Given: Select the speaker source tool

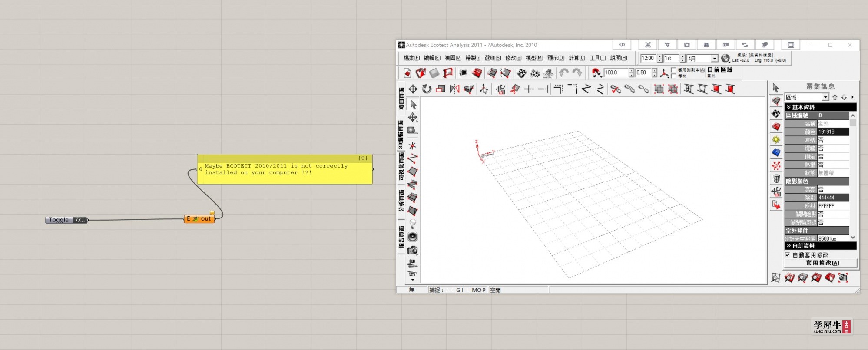Looking at the screenshot, I should (x=413, y=237).
